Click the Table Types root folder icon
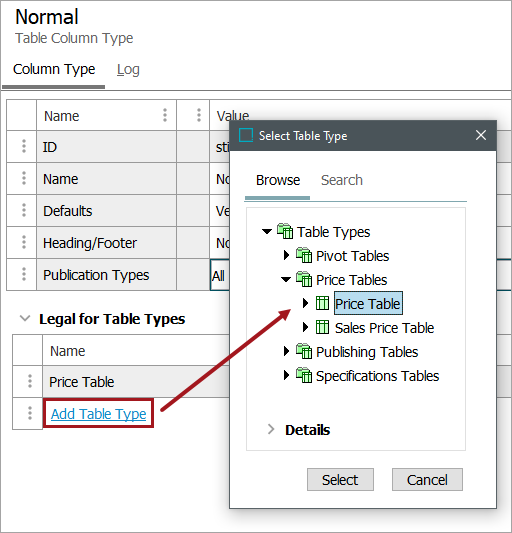The image size is (512, 533). [285, 231]
